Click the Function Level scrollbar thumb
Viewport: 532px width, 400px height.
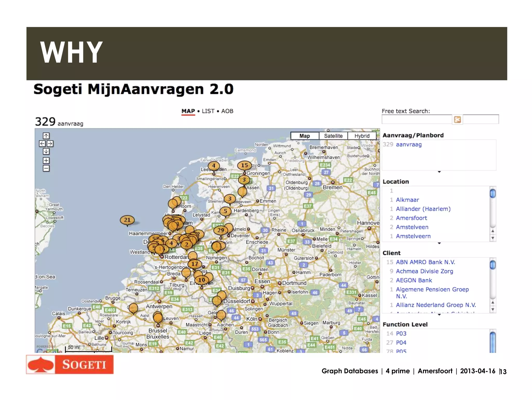click(x=493, y=342)
